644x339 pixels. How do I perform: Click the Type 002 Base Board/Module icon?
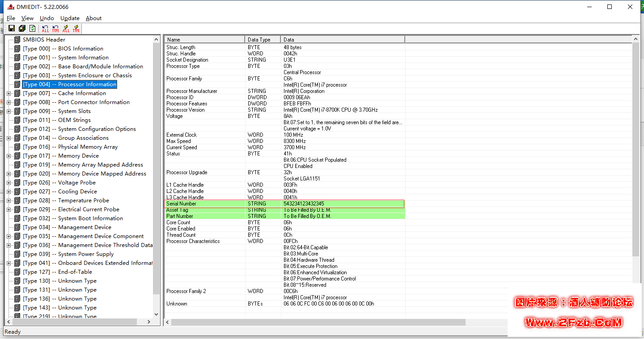tap(17, 67)
